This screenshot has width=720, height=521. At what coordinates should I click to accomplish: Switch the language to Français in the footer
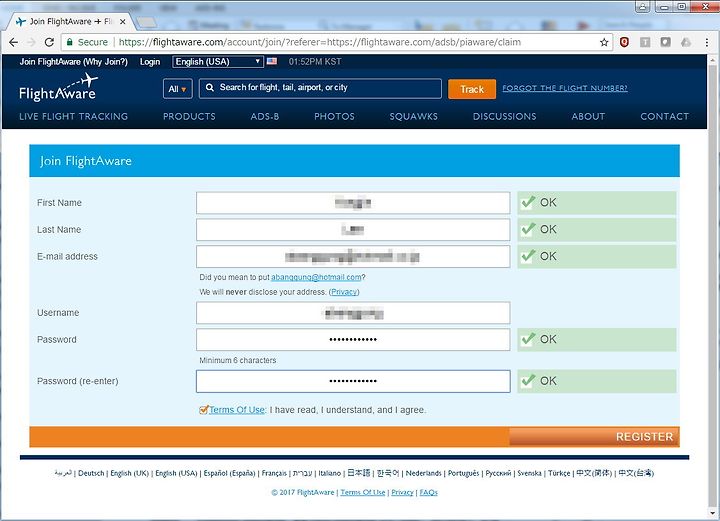[x=274, y=473]
